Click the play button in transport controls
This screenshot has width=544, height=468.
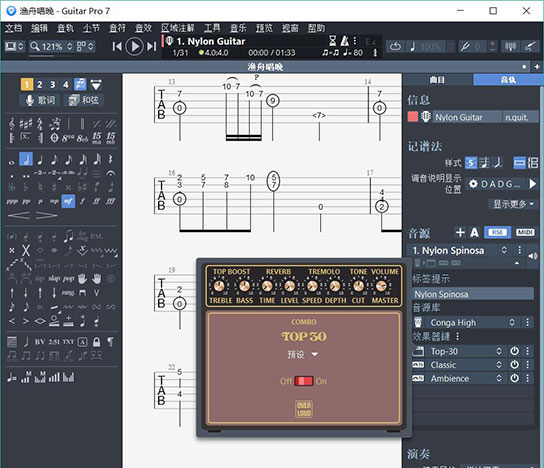(135, 46)
